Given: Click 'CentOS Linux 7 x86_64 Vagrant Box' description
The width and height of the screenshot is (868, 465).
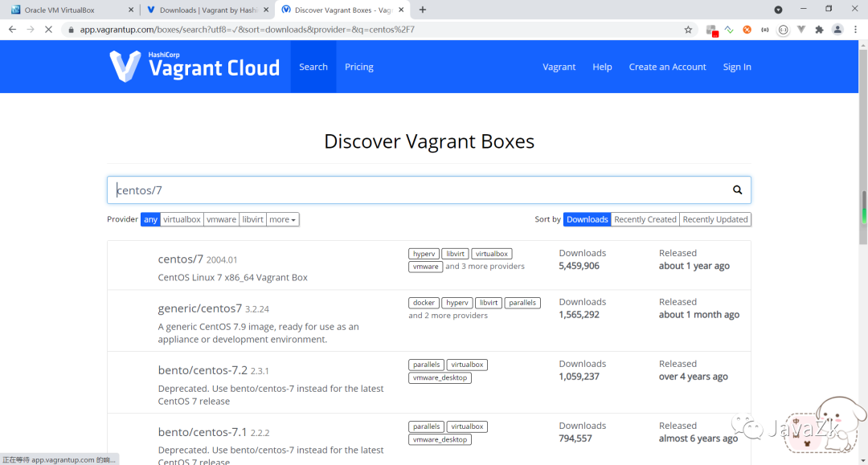Looking at the screenshot, I should (232, 278).
